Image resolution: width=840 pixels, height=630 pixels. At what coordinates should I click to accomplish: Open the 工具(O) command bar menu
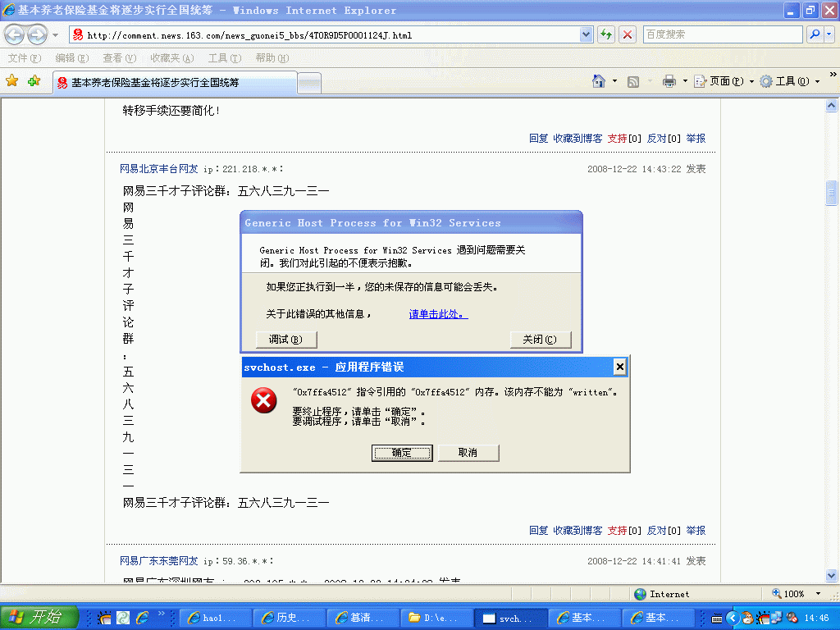(x=790, y=81)
